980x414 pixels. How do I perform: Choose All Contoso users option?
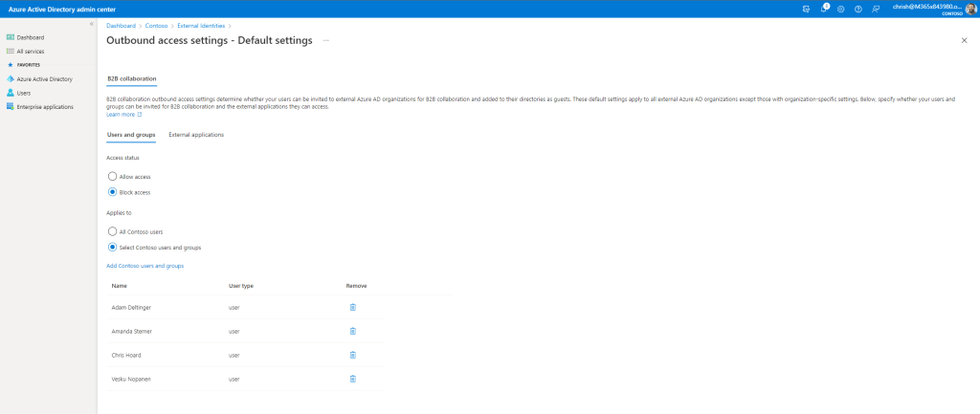click(112, 231)
